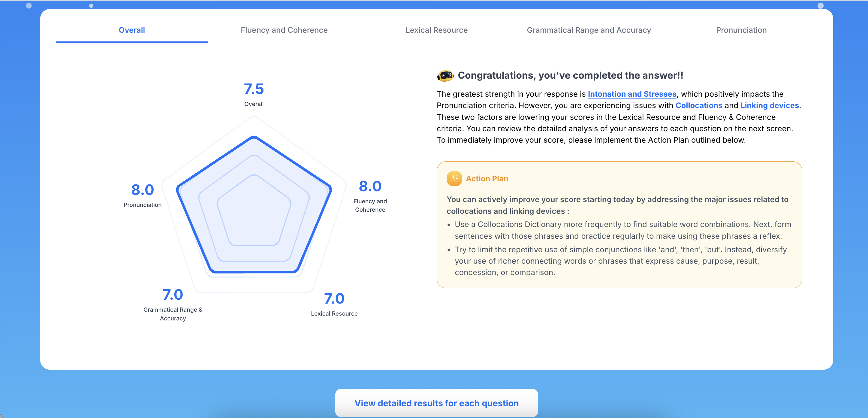Go to Grammatical Range and Accuracy tab
Viewport: 868px width, 418px height.
589,30
